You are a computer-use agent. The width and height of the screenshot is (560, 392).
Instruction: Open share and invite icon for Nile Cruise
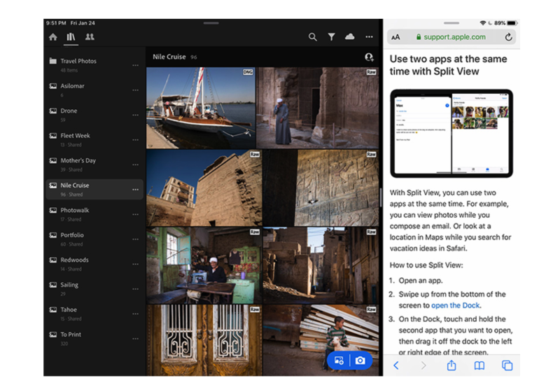point(369,57)
